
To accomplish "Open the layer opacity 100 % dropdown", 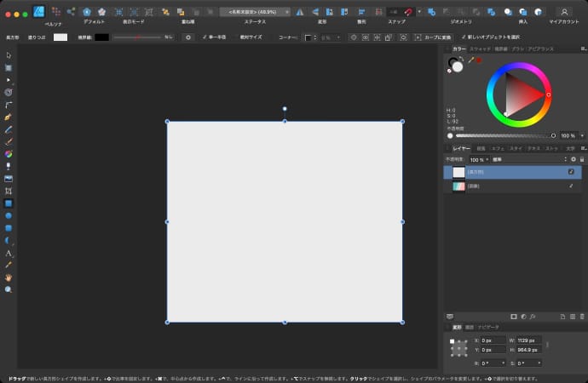I will 477,159.
